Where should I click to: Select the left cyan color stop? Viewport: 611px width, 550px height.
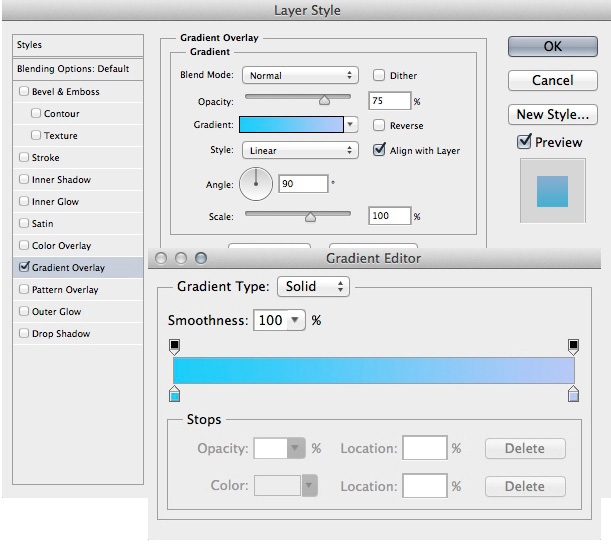coord(174,395)
